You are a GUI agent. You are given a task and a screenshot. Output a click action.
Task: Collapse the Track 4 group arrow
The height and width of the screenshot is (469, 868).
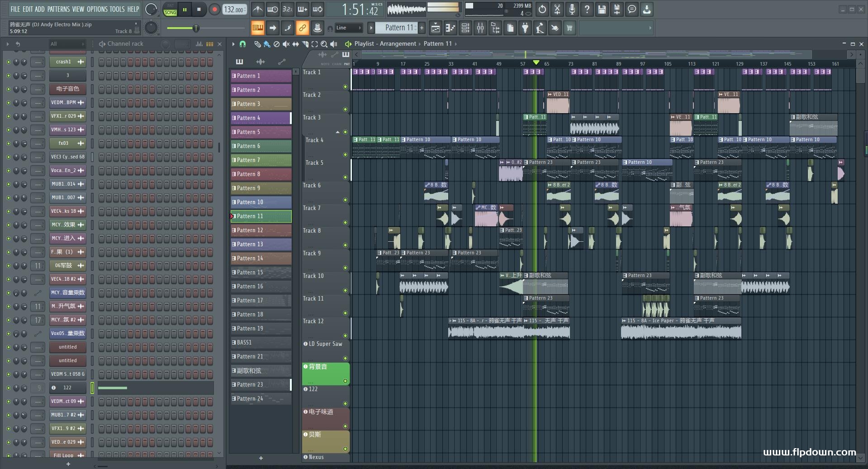tap(337, 132)
